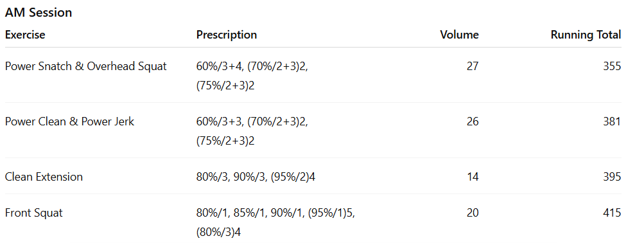Click the Clean Extension prescription 80%/3, 90%/3

256,177
